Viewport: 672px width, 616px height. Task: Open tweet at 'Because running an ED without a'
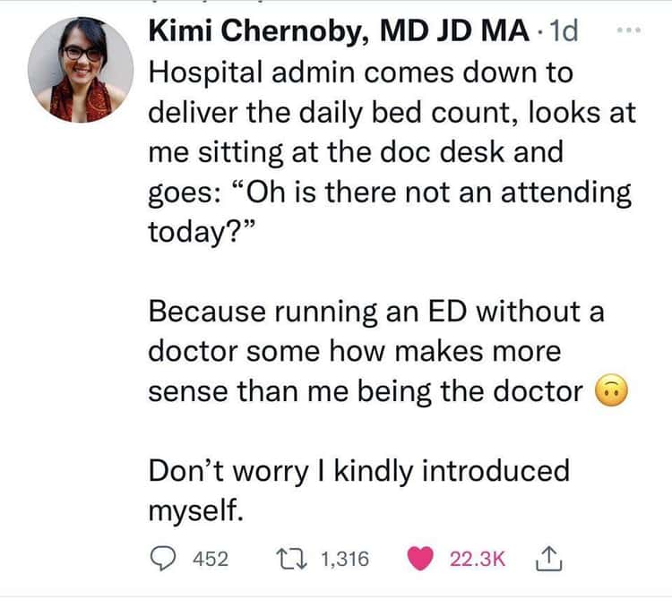click(376, 311)
